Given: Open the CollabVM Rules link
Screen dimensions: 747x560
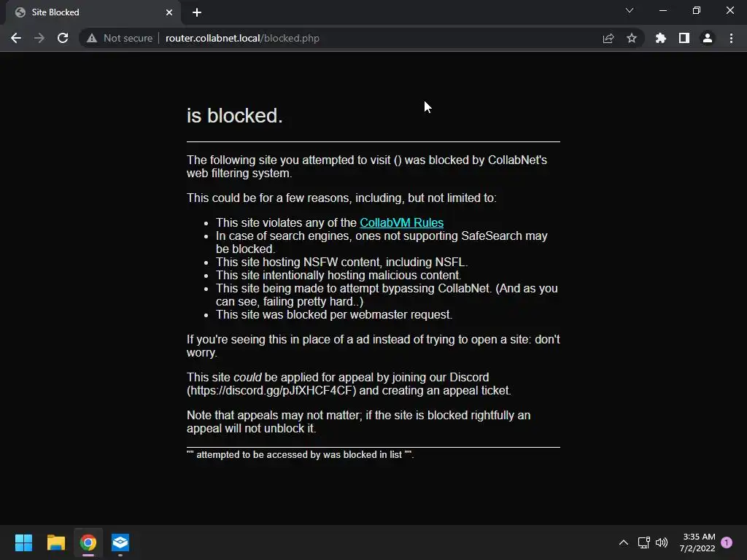Looking at the screenshot, I should (402, 223).
